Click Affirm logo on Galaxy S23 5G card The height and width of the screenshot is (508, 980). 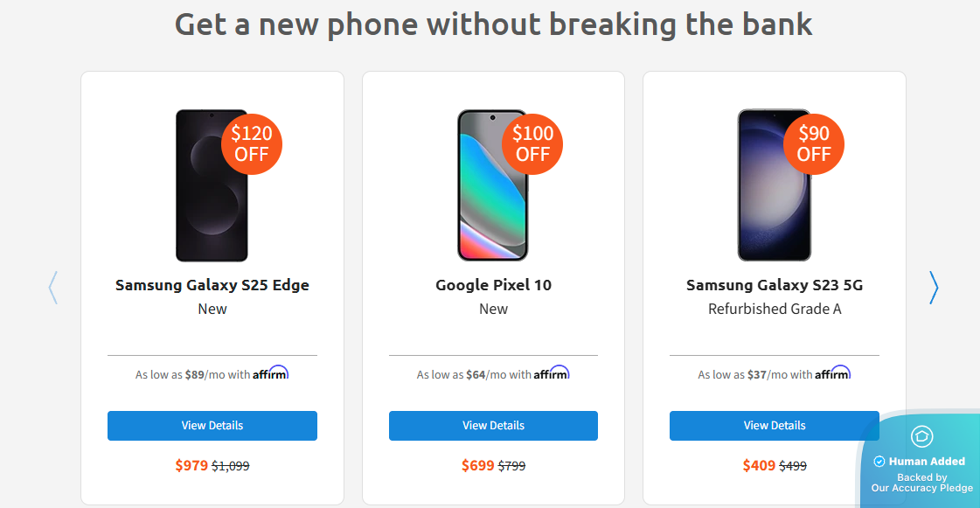coord(832,373)
